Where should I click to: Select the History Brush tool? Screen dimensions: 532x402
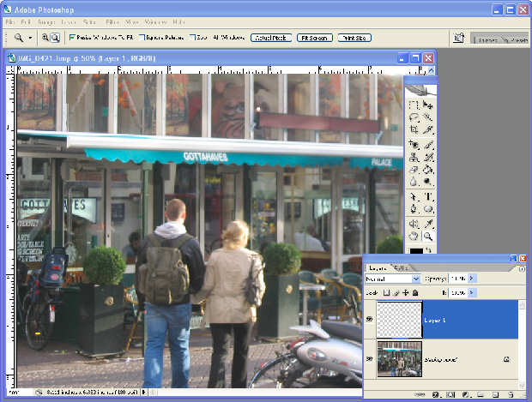(427, 157)
